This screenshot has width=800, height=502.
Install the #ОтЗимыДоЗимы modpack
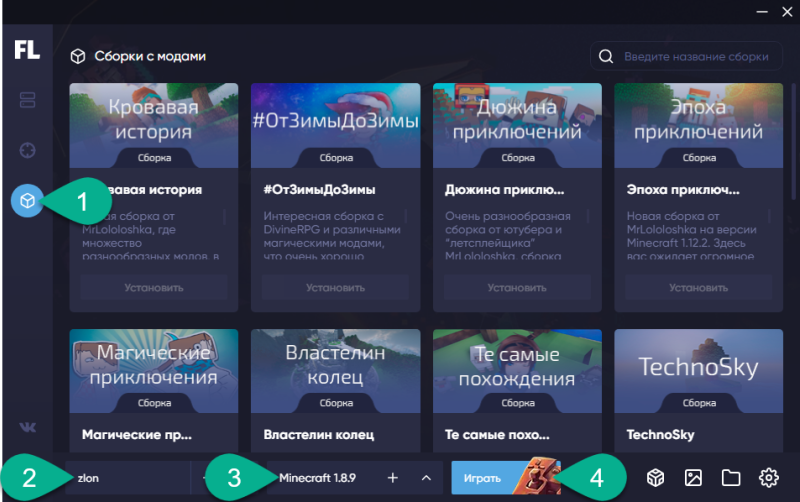point(335,288)
